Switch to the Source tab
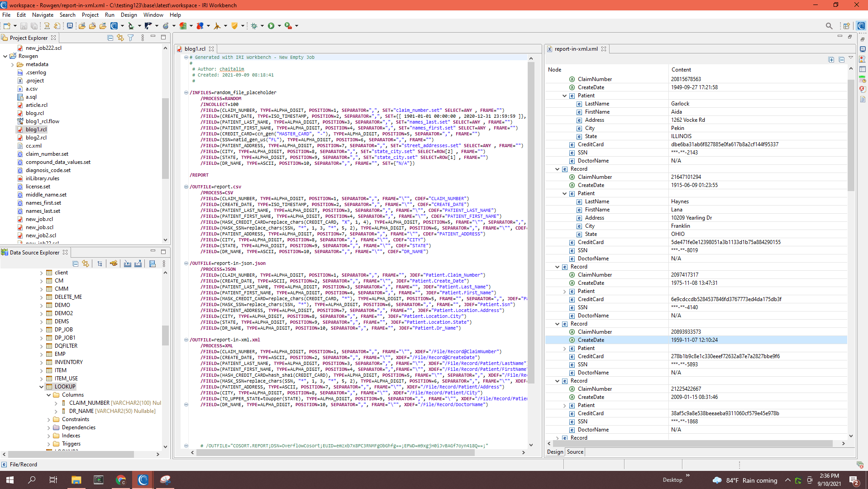 click(x=575, y=452)
